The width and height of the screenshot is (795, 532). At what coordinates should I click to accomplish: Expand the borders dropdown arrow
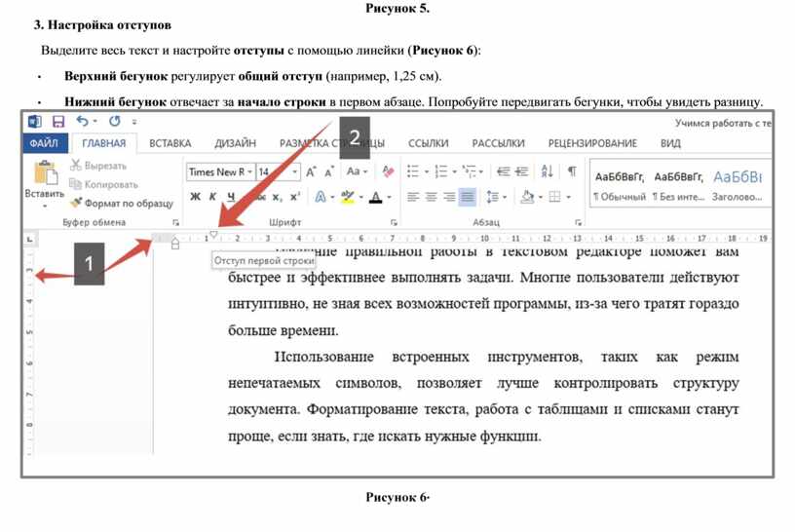[568, 197]
